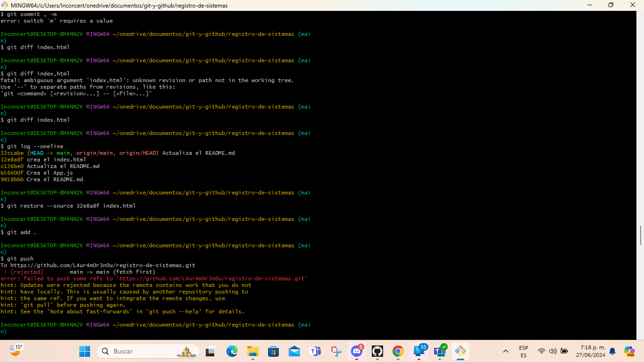Click the 'To https://github.com/...' remote URL line

tap(98, 265)
